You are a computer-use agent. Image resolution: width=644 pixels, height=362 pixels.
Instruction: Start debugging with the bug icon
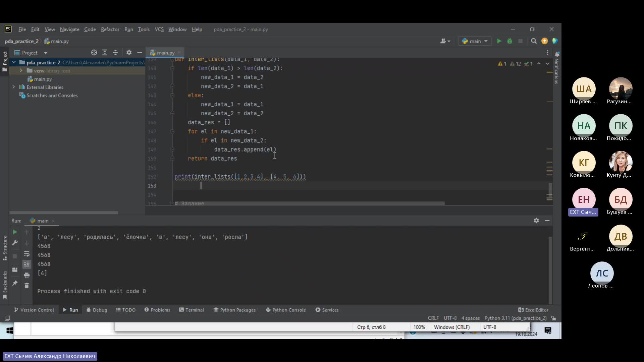(x=509, y=41)
